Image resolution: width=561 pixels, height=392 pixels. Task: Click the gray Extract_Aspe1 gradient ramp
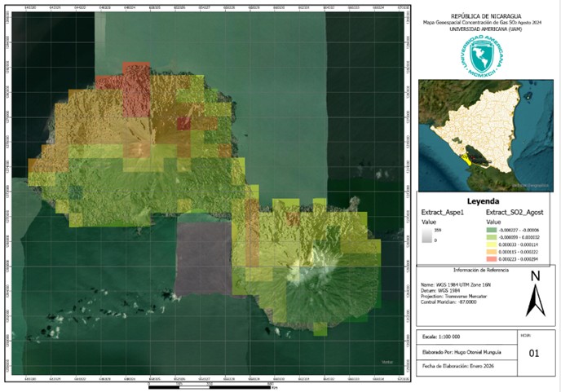pyautogui.click(x=426, y=236)
